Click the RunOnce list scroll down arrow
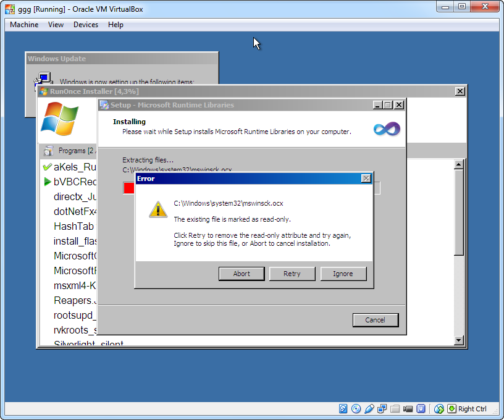Viewport: 504px width, 420px height. 459,340
